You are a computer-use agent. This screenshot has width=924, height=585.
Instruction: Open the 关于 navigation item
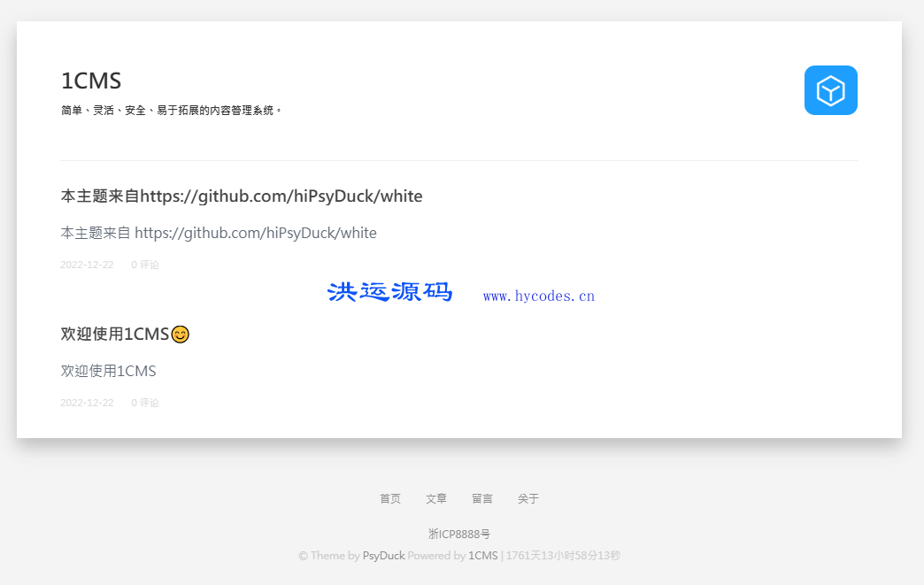click(x=527, y=498)
